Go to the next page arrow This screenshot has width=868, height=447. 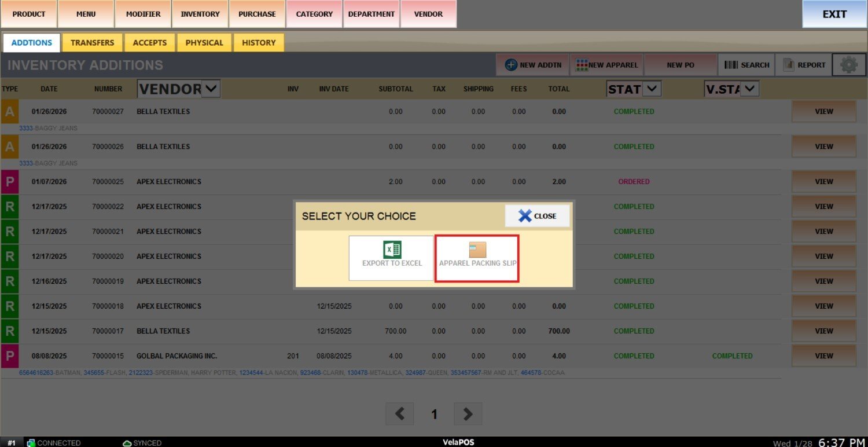click(x=468, y=414)
